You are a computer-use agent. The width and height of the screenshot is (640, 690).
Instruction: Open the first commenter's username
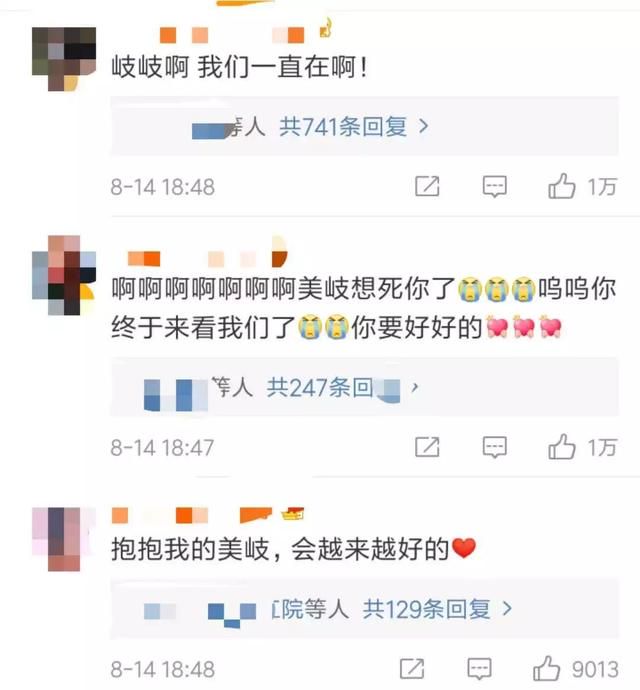tap(220, 34)
